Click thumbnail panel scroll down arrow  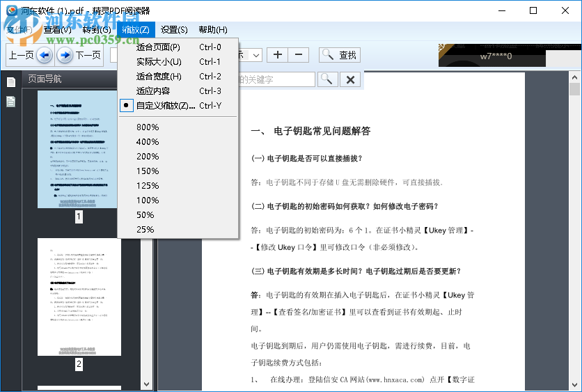click(147, 384)
